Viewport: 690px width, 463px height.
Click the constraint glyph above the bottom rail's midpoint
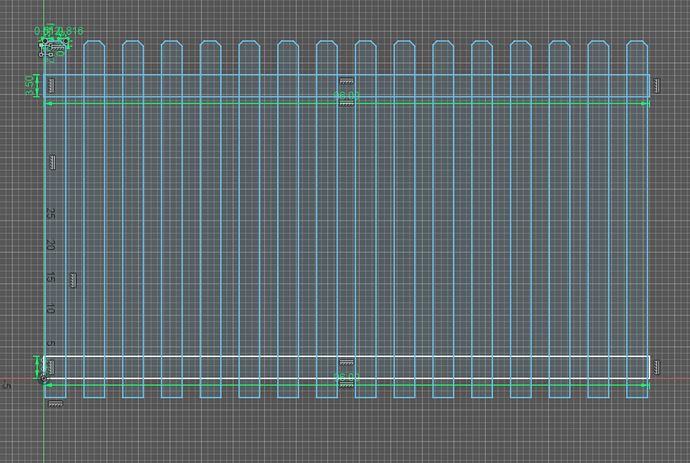[346, 361]
